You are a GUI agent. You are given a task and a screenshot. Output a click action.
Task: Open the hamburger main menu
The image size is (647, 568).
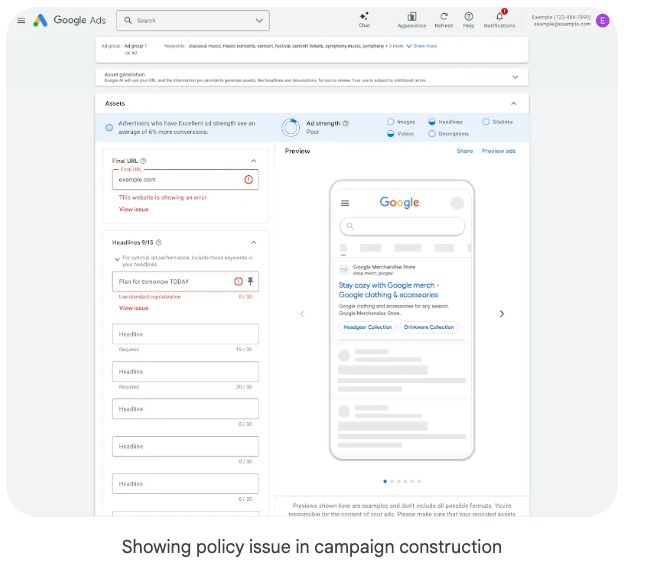[21, 21]
